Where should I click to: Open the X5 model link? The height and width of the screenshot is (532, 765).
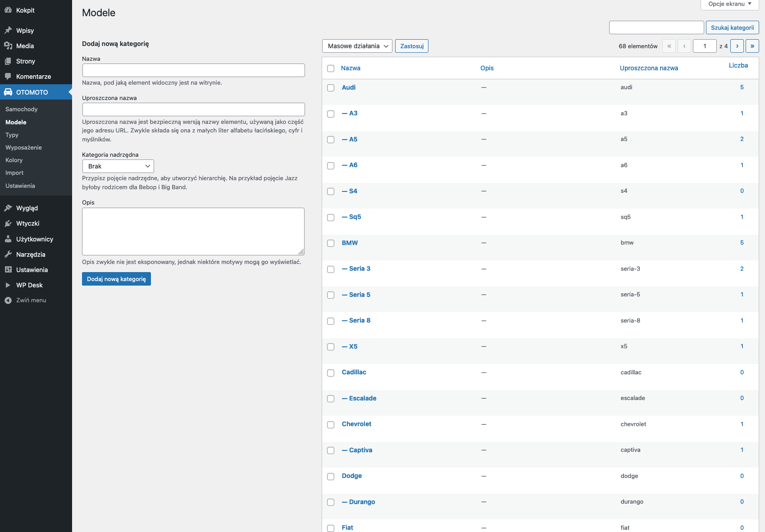coord(350,346)
